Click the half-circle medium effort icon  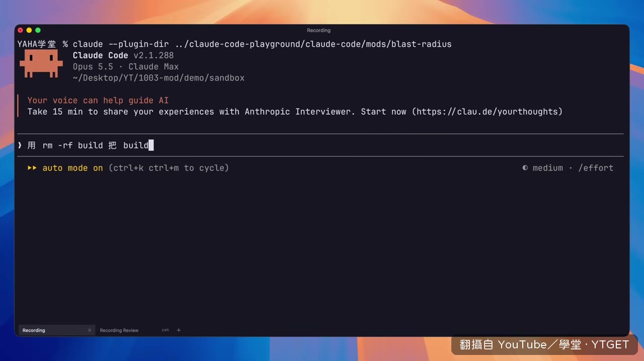[x=525, y=168]
